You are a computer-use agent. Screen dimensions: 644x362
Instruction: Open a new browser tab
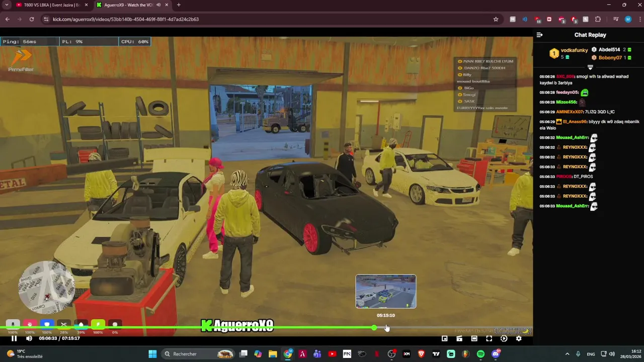click(x=179, y=5)
